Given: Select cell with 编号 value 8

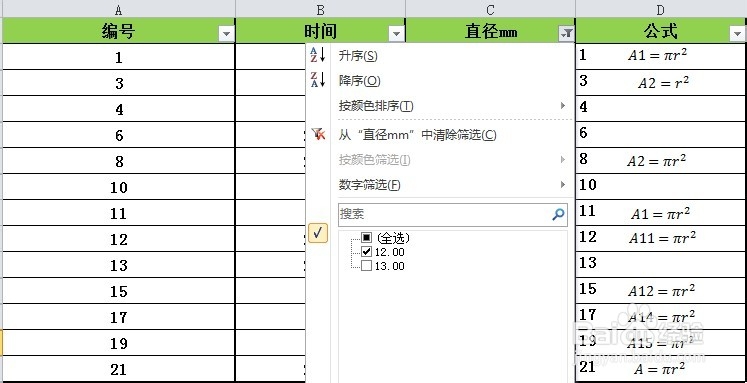Looking at the screenshot, I should coord(119,161).
